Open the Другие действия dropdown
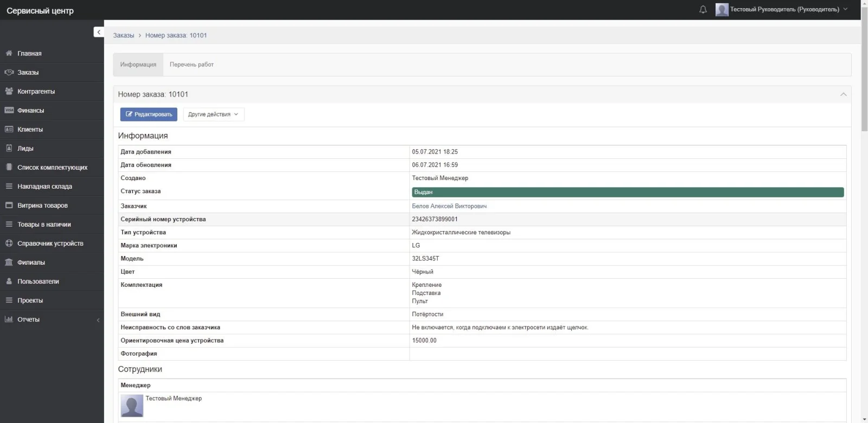 pos(213,114)
